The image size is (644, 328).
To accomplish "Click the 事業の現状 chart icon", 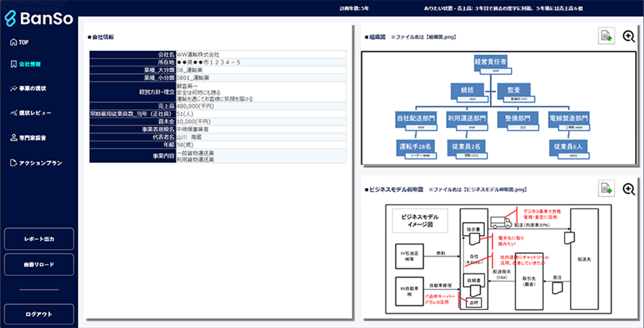I will click(x=13, y=88).
